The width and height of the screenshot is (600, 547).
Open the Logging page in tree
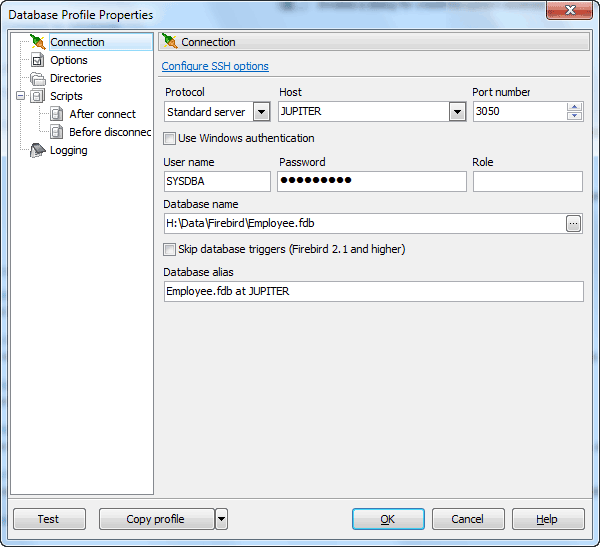pyautogui.click(x=69, y=150)
